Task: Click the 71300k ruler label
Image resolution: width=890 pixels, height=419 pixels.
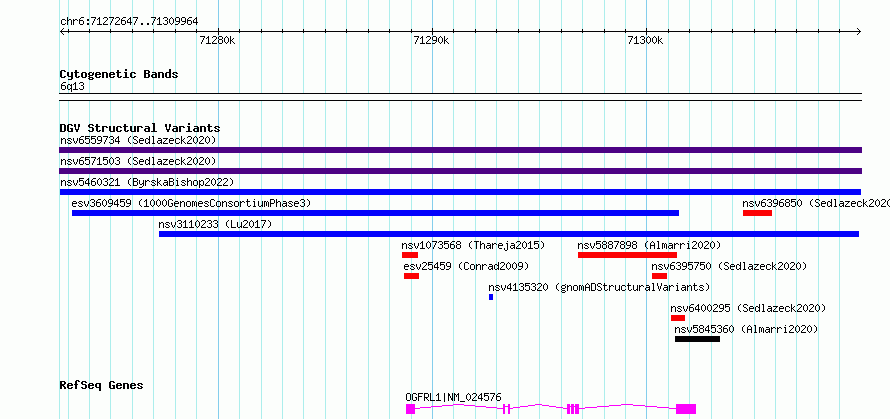Action: [x=645, y=40]
